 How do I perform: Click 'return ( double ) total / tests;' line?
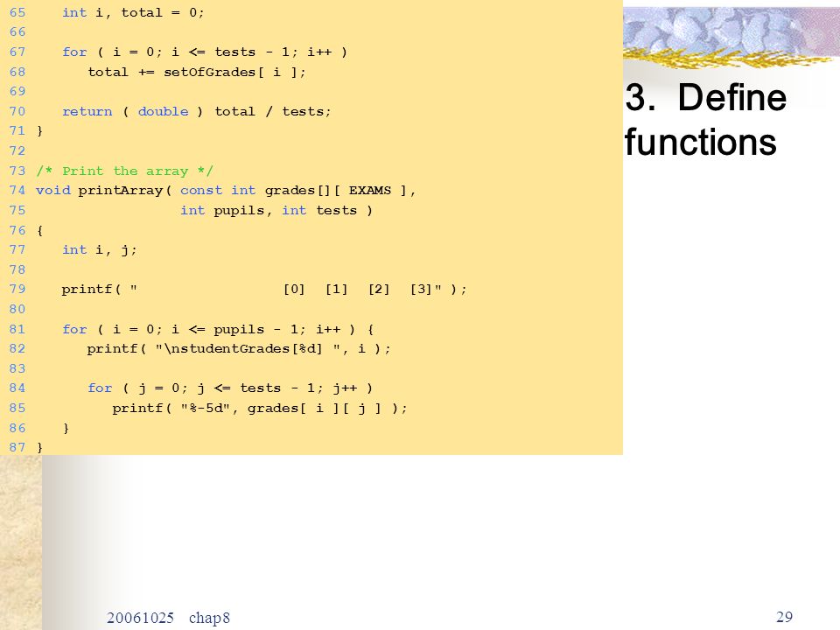pyautogui.click(x=197, y=112)
